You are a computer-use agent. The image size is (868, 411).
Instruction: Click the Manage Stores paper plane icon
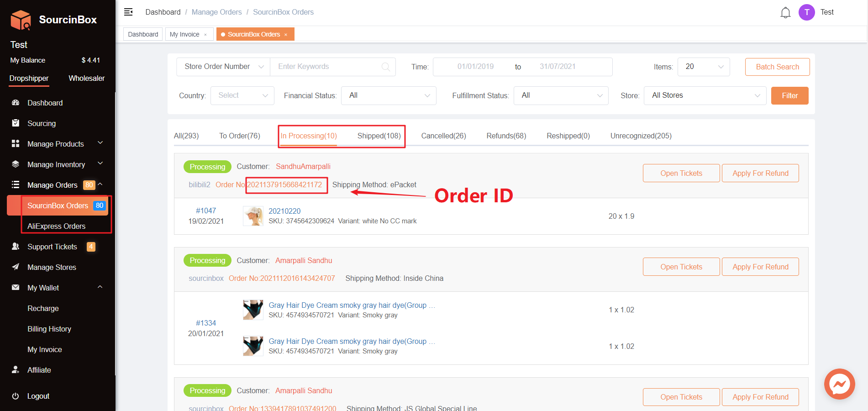click(16, 267)
